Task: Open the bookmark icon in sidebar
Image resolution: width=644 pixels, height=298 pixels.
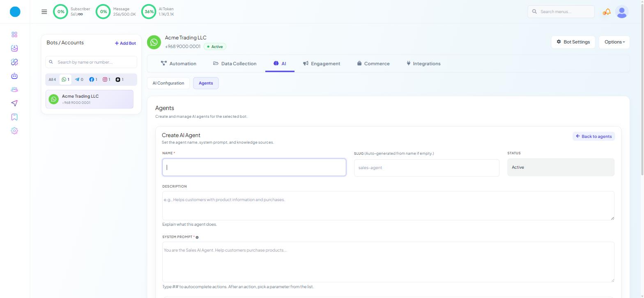Action: coord(14,117)
